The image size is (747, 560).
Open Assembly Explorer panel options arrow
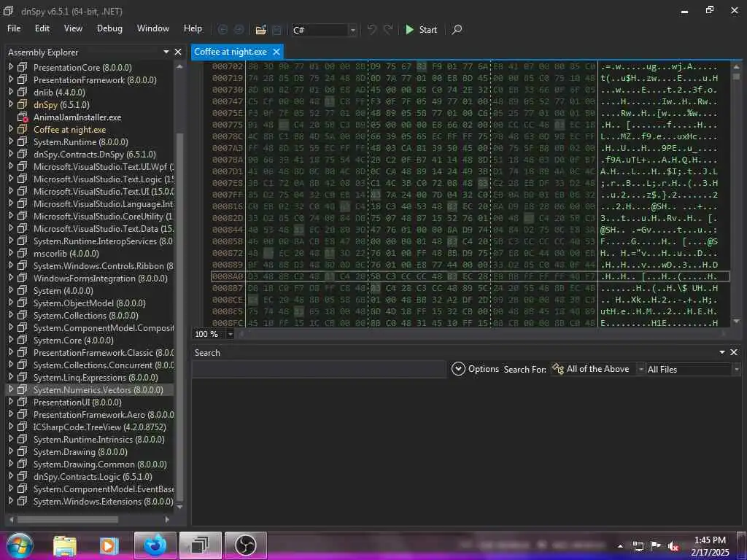click(x=166, y=52)
